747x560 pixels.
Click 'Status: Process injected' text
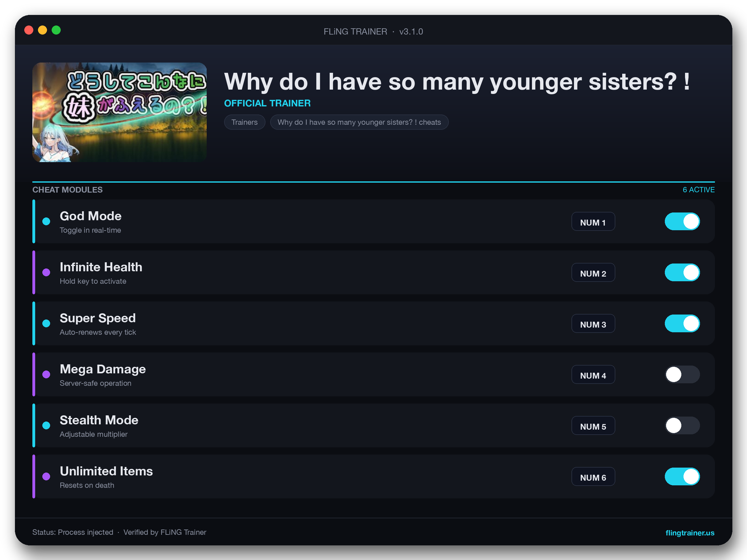coord(73,532)
